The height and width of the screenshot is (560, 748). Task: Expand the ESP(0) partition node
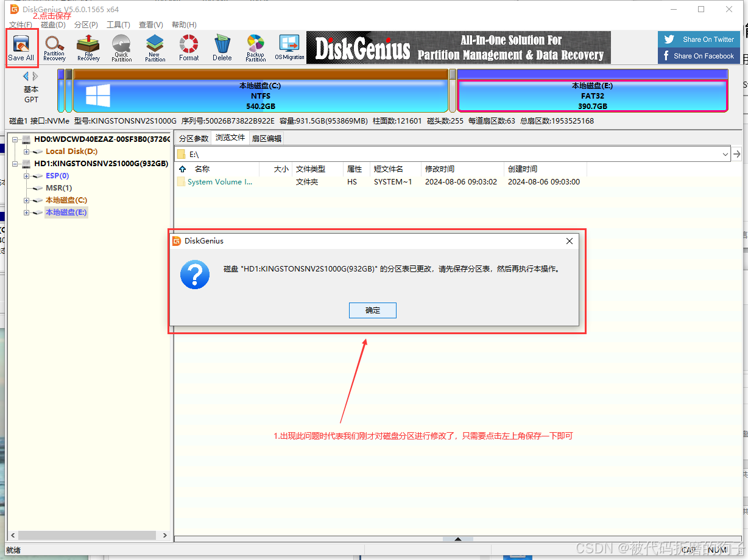tap(26, 176)
